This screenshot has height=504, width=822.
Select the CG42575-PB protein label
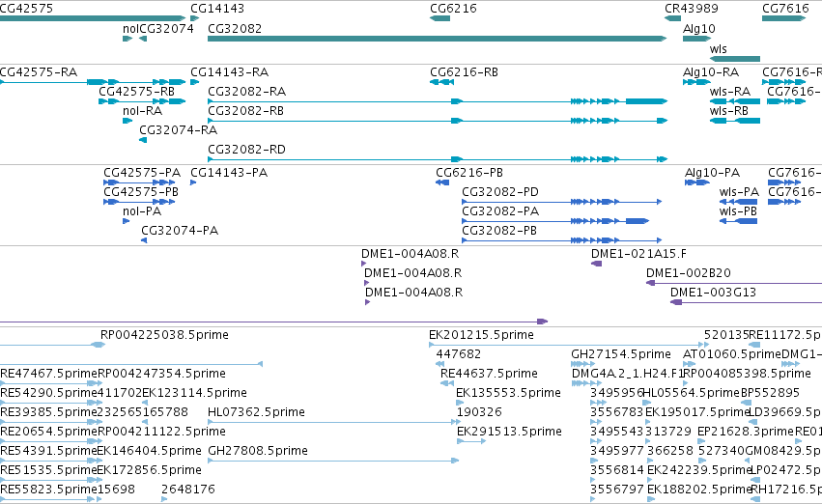coord(141,192)
